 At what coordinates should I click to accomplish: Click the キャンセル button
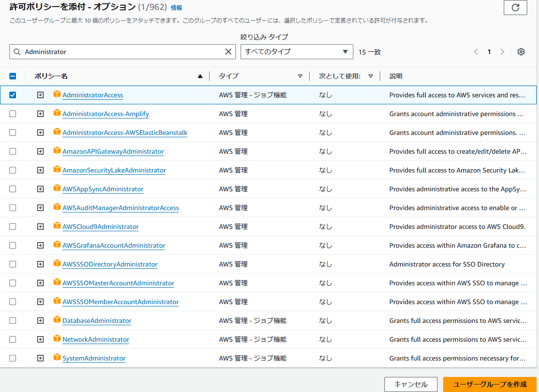pos(411,384)
